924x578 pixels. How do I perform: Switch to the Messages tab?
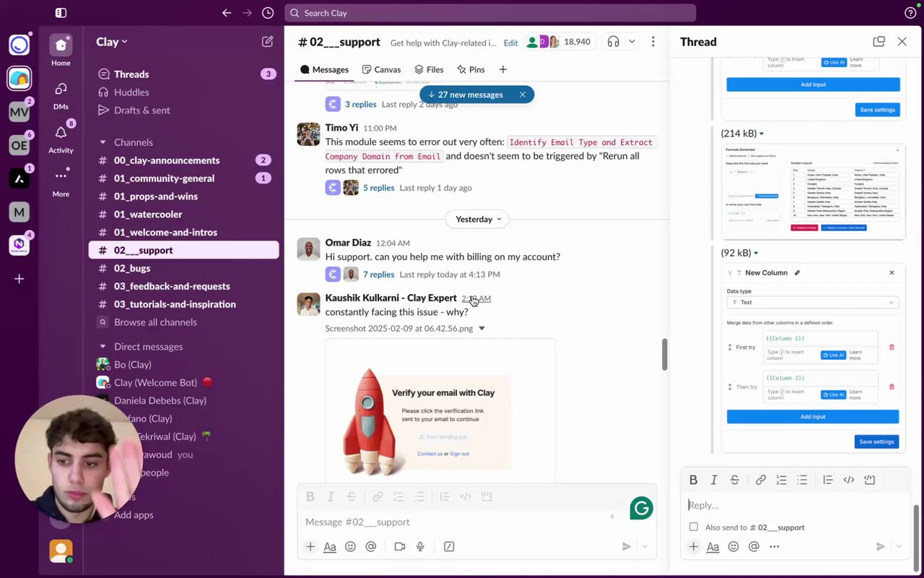click(324, 70)
